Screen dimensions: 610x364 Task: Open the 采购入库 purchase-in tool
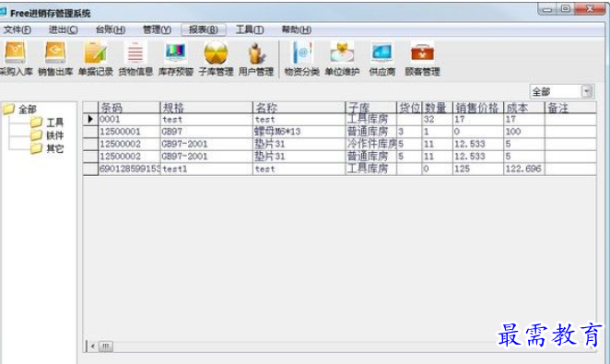(x=15, y=59)
